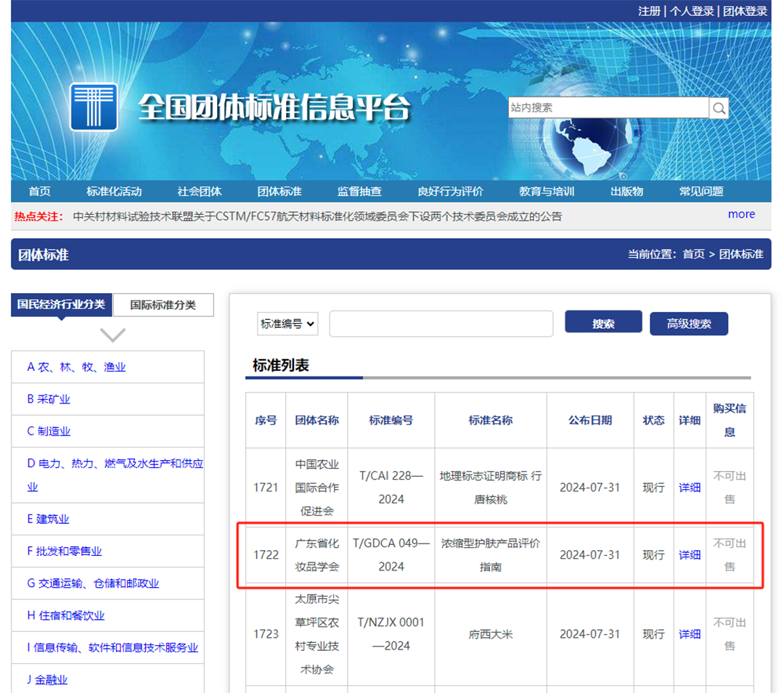The image size is (784, 693).
Task: Click in the 站内搜索 site search box
Action: (608, 107)
